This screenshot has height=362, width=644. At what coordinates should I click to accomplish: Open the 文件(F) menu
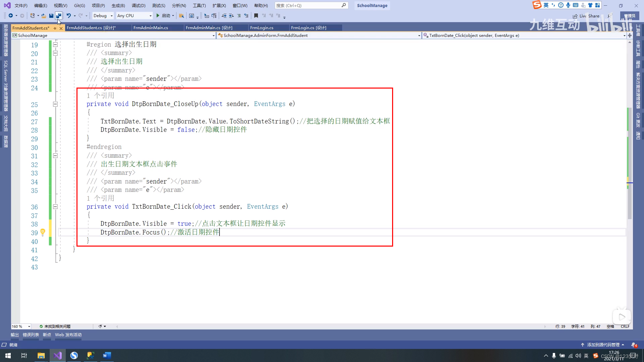(21, 5)
